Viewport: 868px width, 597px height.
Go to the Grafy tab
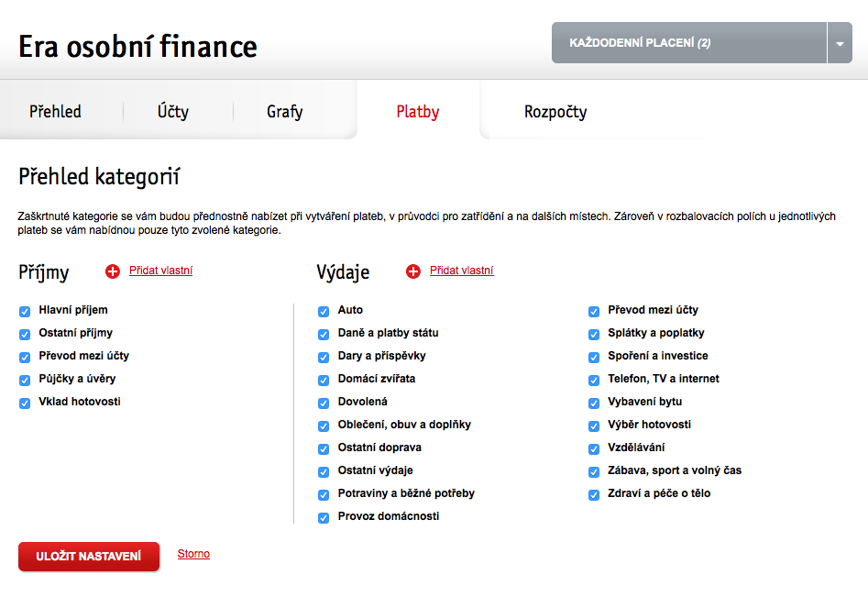[x=284, y=111]
